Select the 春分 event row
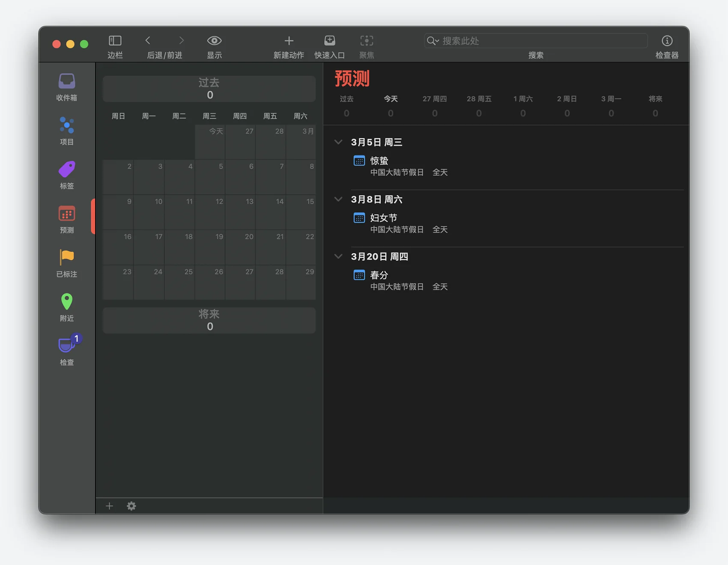The image size is (728, 565). (517, 280)
